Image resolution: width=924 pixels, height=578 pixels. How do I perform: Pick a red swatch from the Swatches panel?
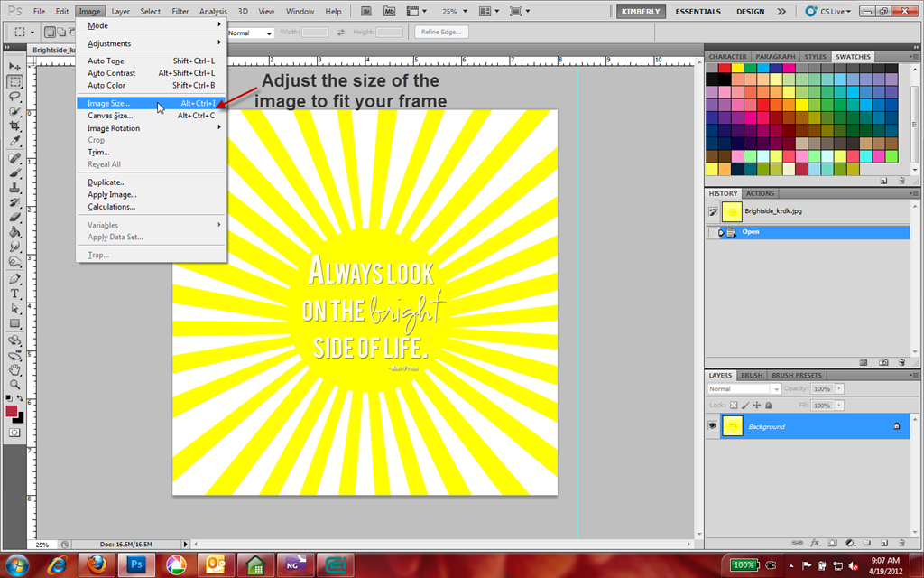coord(725,67)
